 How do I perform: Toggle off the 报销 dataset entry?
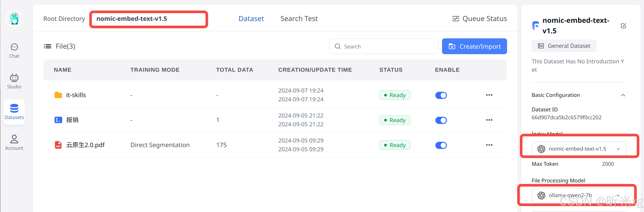point(441,120)
